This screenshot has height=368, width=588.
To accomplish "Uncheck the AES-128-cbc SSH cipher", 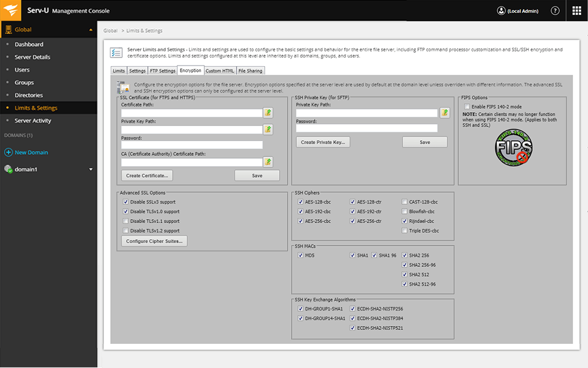I will point(300,202).
